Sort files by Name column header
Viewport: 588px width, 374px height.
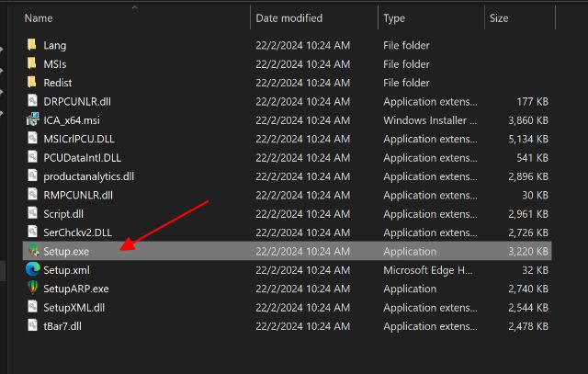tap(37, 17)
